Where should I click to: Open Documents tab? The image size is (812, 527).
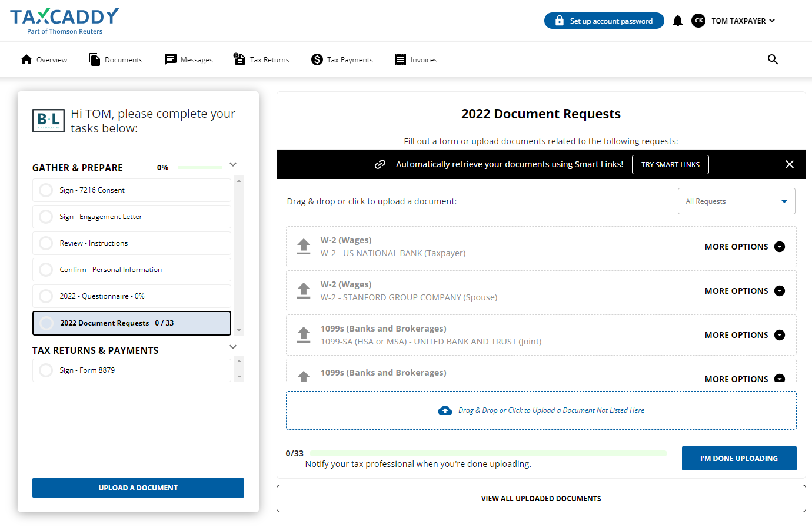coord(115,59)
